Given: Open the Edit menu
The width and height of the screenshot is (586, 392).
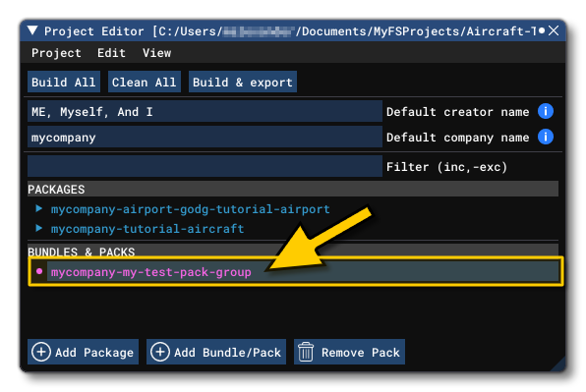Looking at the screenshot, I should coord(111,53).
